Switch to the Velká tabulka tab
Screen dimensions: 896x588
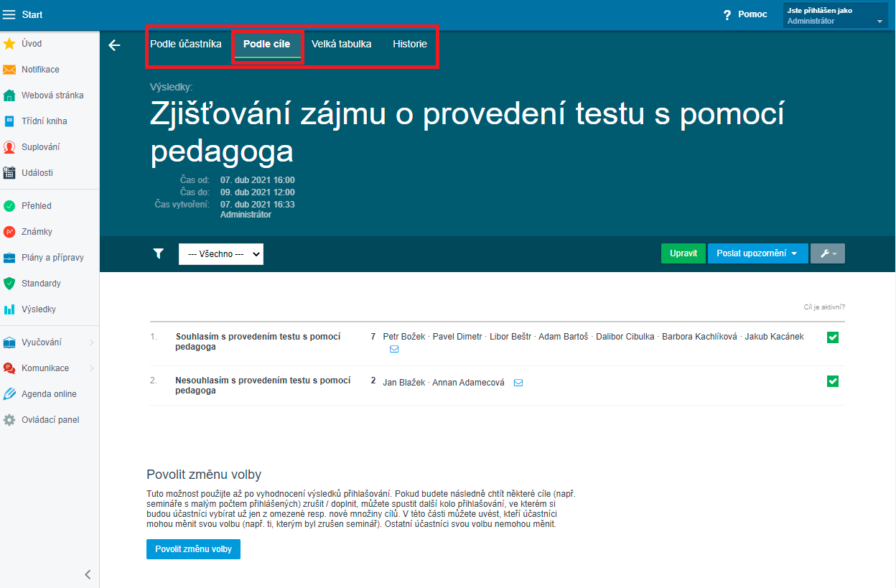pos(341,44)
